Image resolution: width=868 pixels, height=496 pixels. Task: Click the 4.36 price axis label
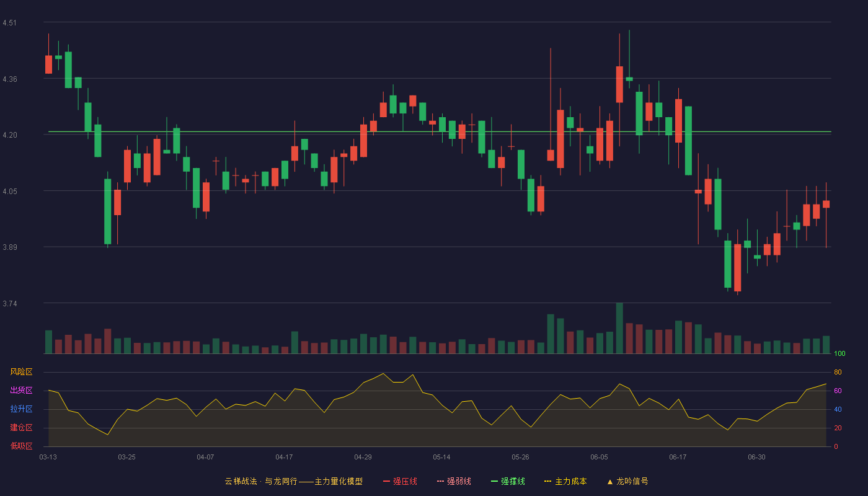click(9, 79)
